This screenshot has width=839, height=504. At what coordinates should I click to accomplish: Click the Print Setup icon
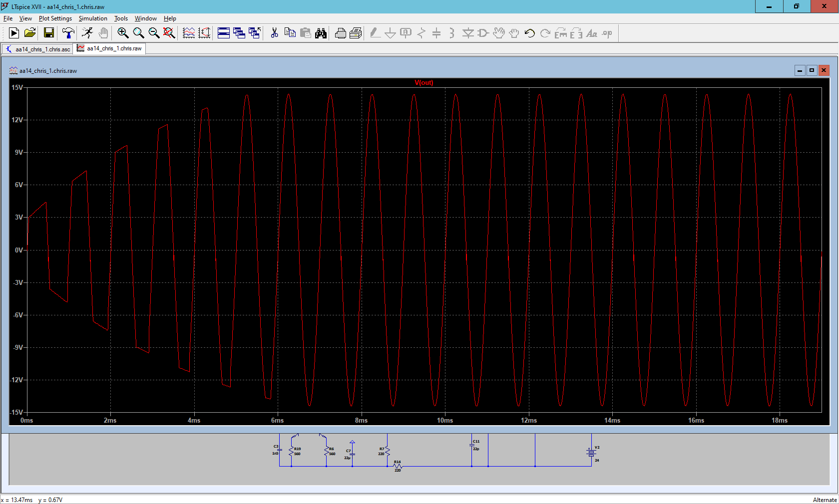(341, 33)
